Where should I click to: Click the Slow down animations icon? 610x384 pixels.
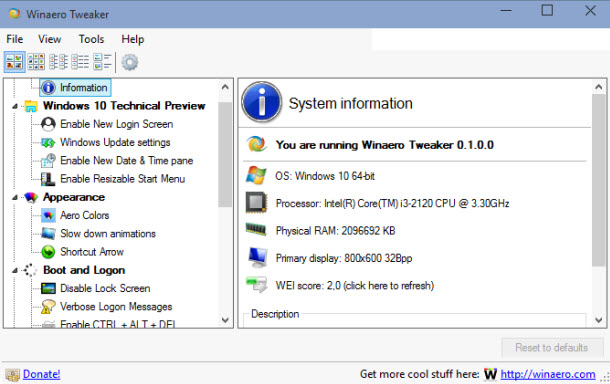(48, 233)
